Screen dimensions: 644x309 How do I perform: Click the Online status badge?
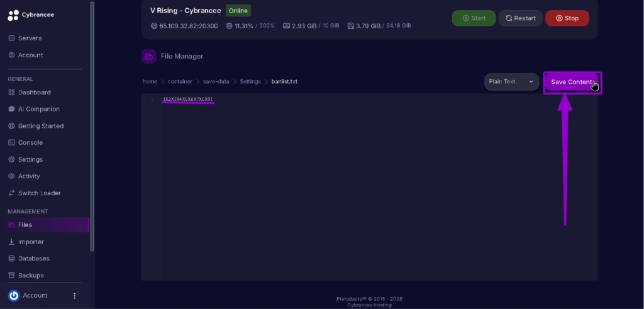[238, 11]
